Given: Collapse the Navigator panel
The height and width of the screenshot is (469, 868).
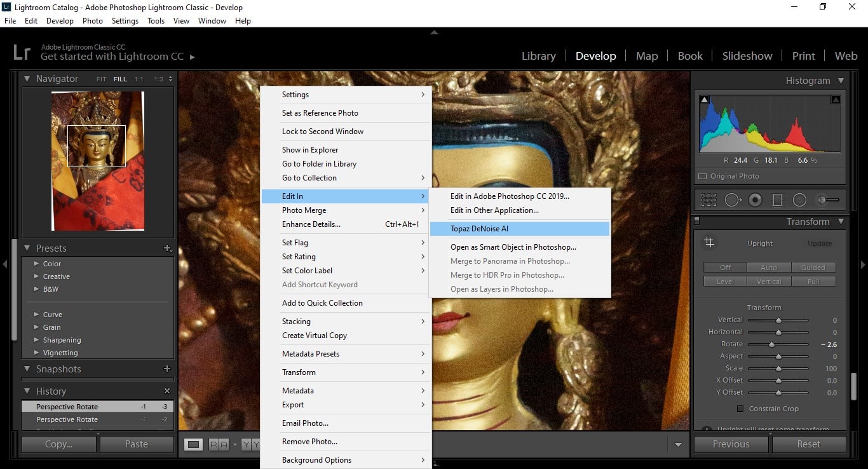Looking at the screenshot, I should pyautogui.click(x=27, y=79).
